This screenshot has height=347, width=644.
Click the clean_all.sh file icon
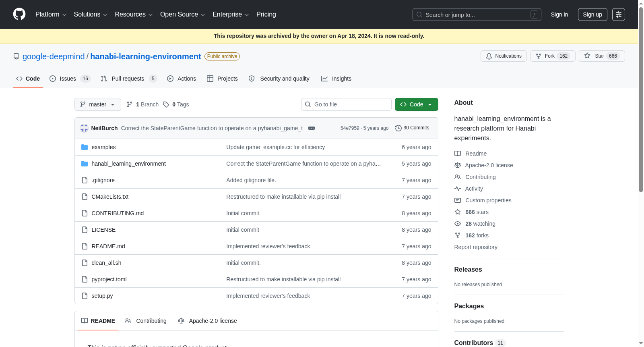pyautogui.click(x=85, y=263)
